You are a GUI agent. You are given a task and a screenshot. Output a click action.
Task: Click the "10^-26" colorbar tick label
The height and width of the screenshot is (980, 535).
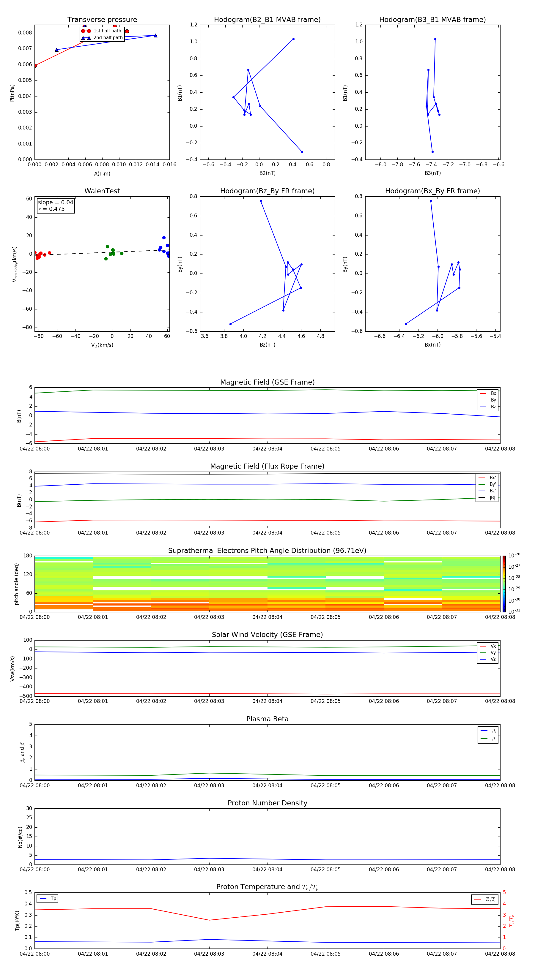point(514,555)
